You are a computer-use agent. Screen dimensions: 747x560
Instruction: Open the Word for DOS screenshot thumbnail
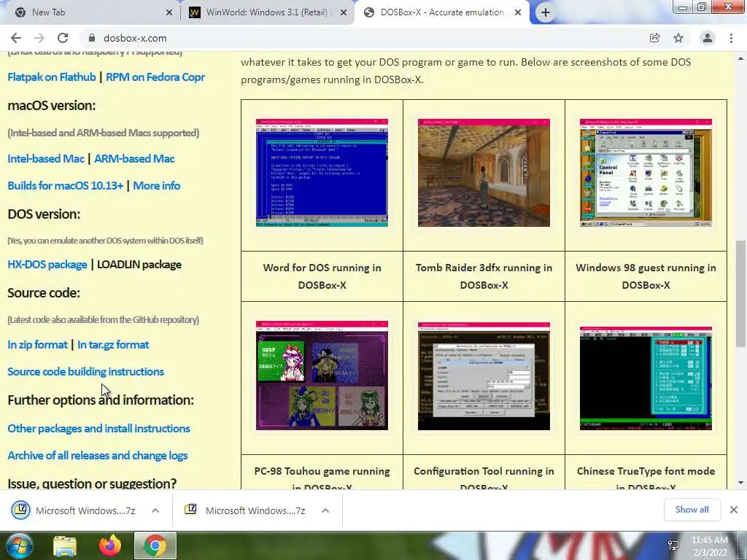[x=322, y=173]
